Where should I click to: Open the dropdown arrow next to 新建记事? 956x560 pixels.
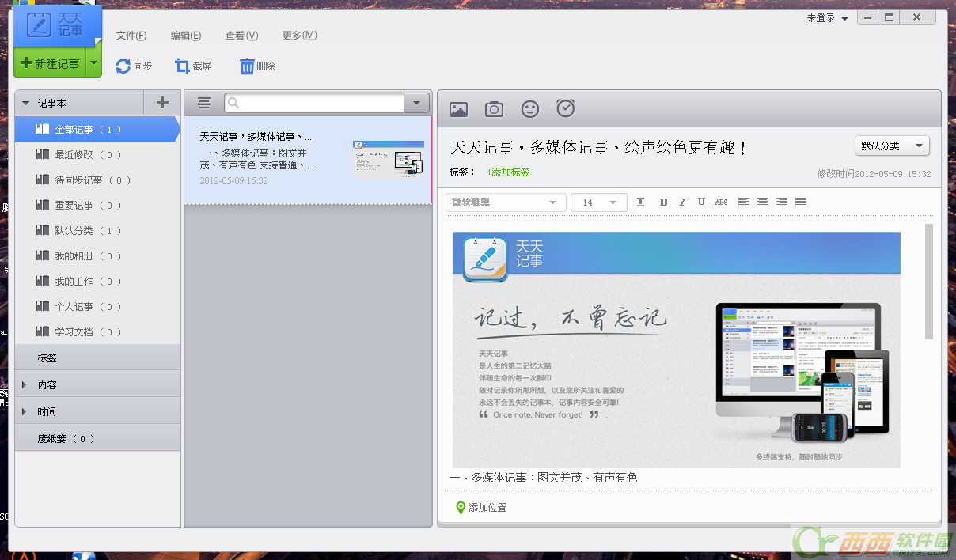(x=94, y=63)
